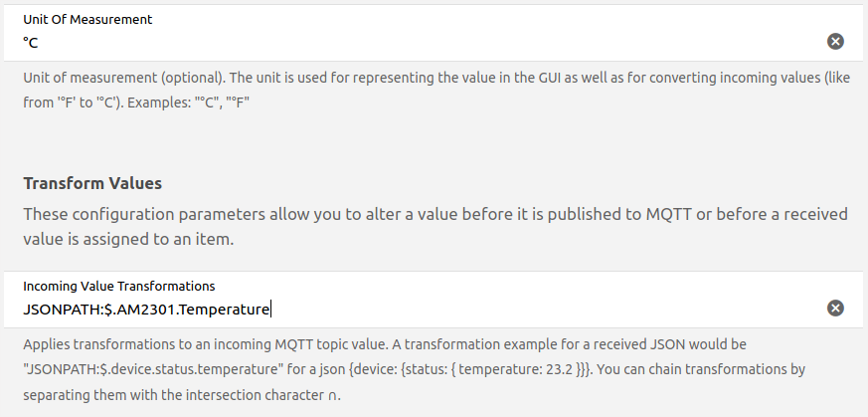
Task: Click the "JSONPATH:$.device.status.temperature" example text
Action: tap(157, 369)
